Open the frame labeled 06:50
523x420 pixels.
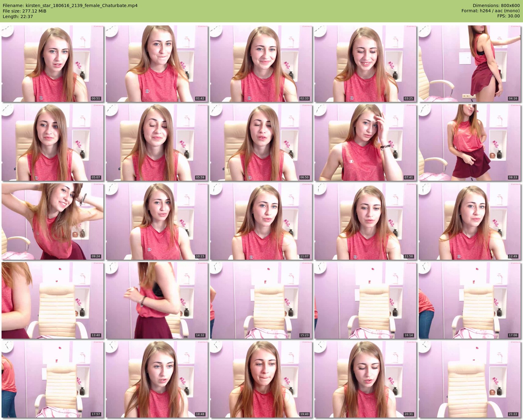tap(261, 143)
